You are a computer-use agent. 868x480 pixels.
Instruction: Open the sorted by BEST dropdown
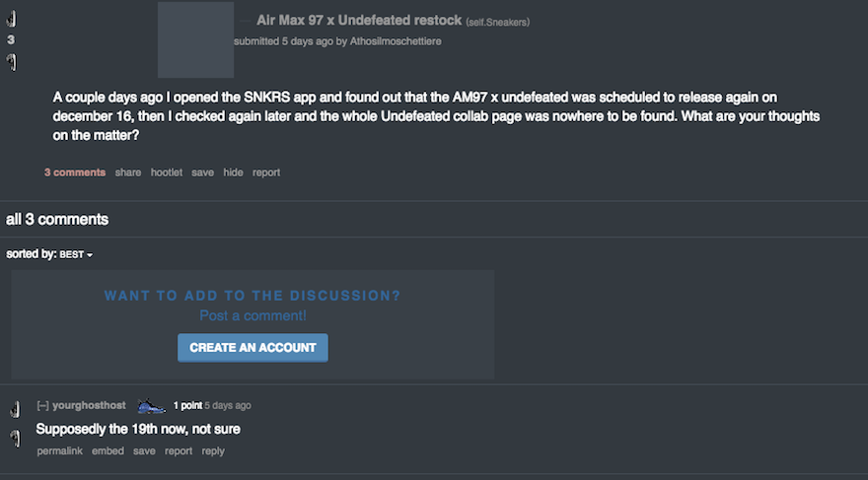(x=76, y=254)
